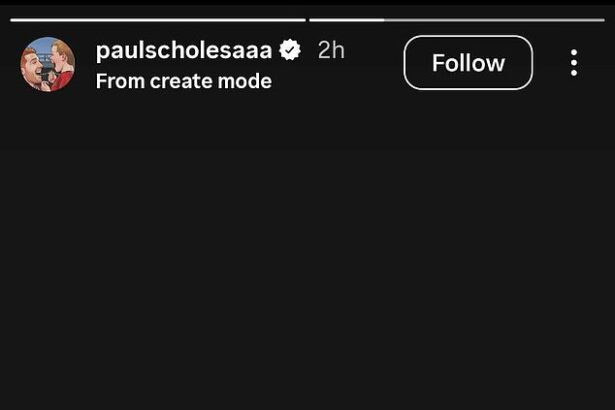Follow the paulscholesaaa account
The height and width of the screenshot is (410, 615).
click(468, 63)
